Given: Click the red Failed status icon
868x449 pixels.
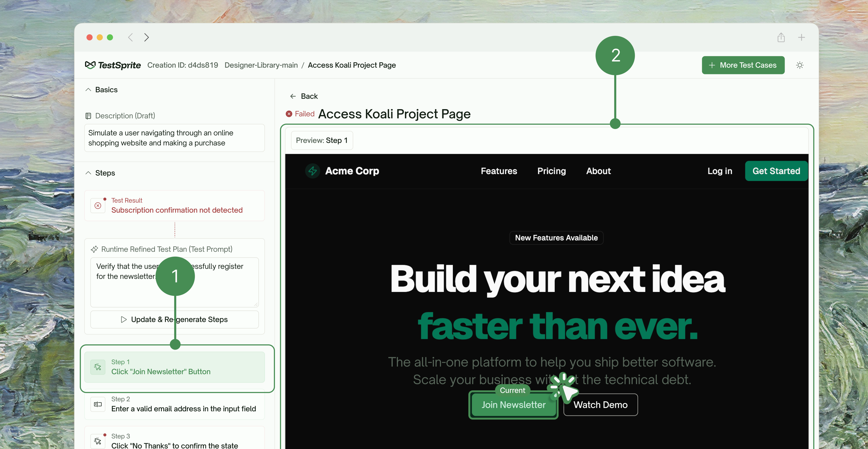Looking at the screenshot, I should point(289,114).
